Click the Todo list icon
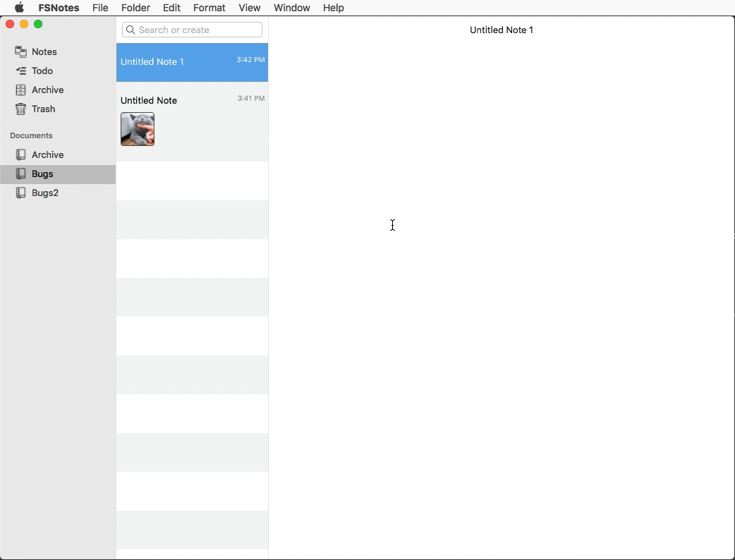 click(x=21, y=71)
